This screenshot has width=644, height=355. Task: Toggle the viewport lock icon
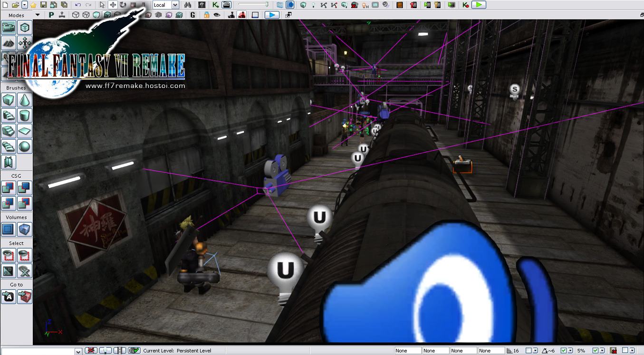point(206,15)
